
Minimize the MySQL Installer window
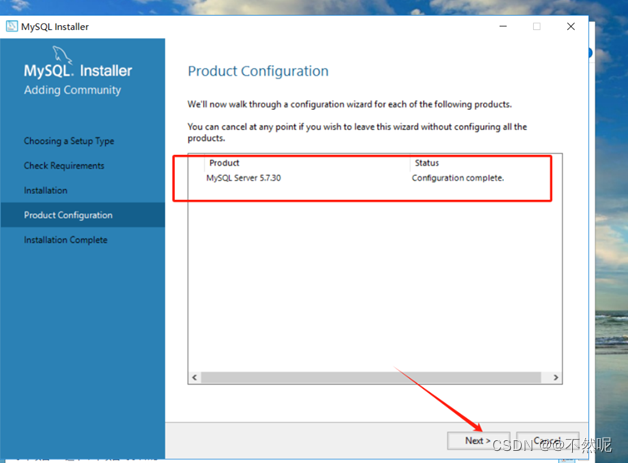coord(503,26)
